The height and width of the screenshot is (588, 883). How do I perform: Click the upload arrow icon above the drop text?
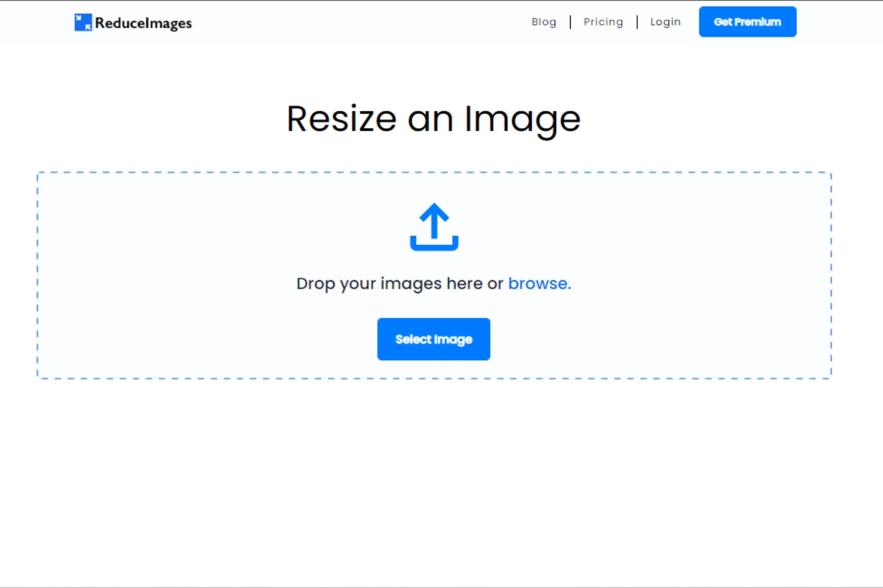coord(434,228)
